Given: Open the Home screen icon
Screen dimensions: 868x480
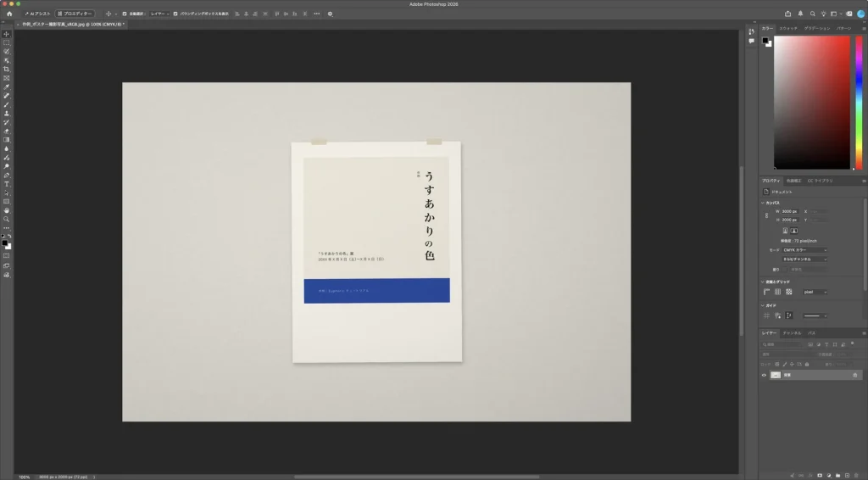Looking at the screenshot, I should click(9, 14).
